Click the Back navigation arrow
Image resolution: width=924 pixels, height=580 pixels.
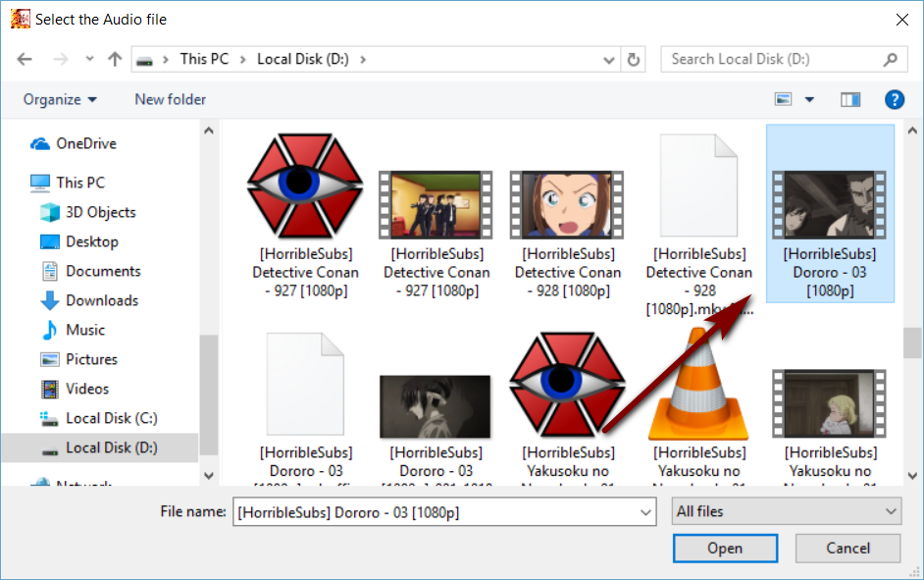click(25, 59)
